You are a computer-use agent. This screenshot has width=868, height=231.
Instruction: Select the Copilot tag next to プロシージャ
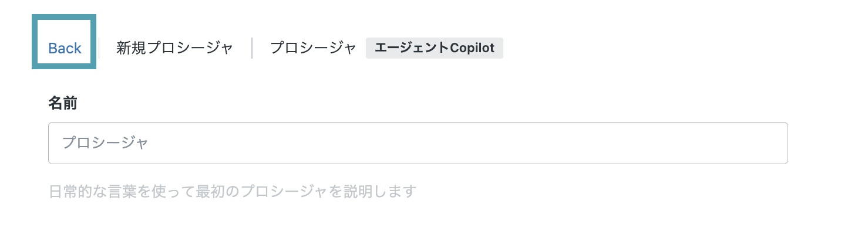coord(435,48)
